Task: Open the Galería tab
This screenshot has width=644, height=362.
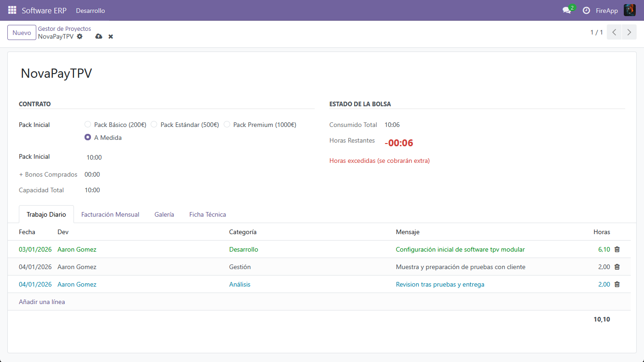Action: pos(164,214)
